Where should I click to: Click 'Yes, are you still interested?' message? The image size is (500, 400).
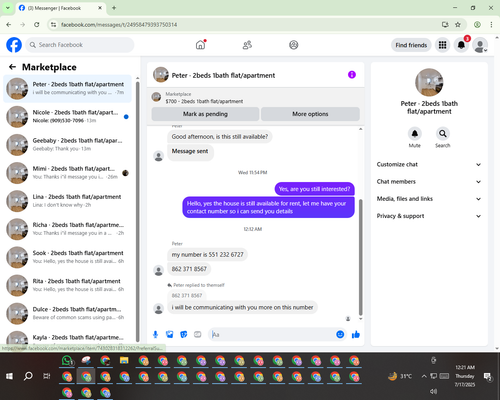[x=314, y=189]
